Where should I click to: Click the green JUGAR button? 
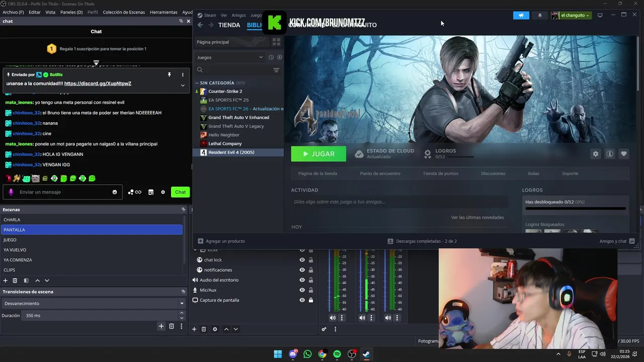318,154
